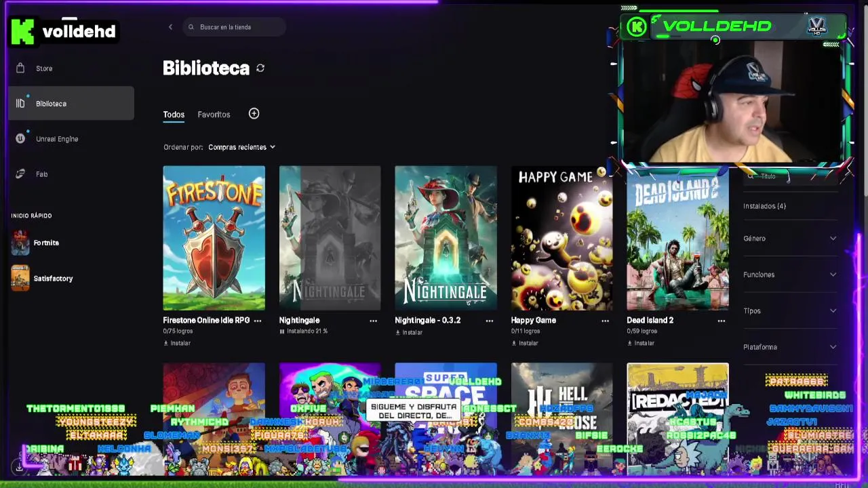
Task: Open options menu for Nightingale - 0.3.2
Action: 490,321
